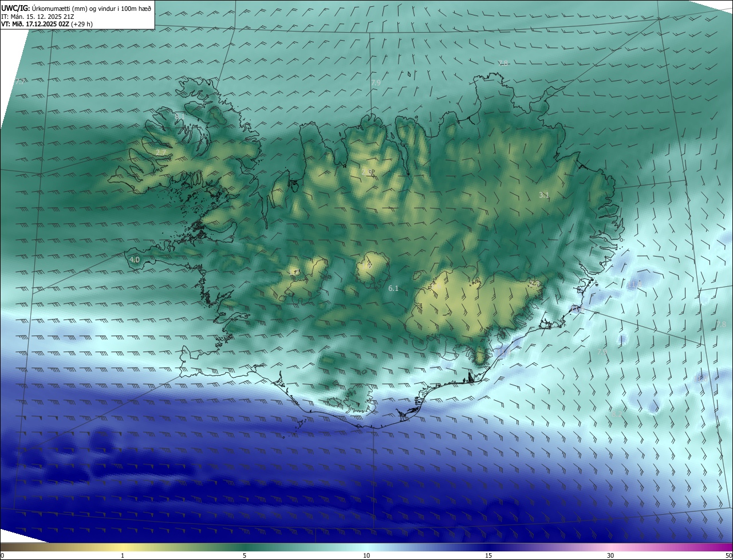Click the yellow band of the color scale
The height and width of the screenshot is (560, 733).
click(123, 547)
